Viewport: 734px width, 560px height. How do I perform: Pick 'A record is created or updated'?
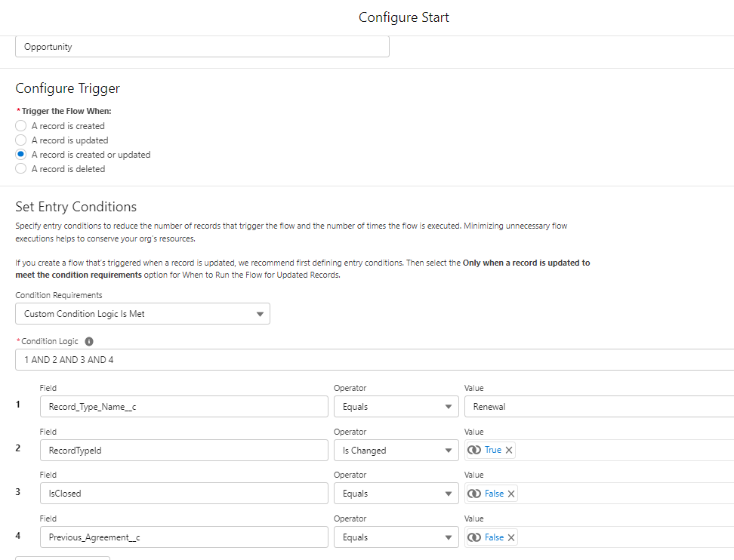(x=21, y=155)
